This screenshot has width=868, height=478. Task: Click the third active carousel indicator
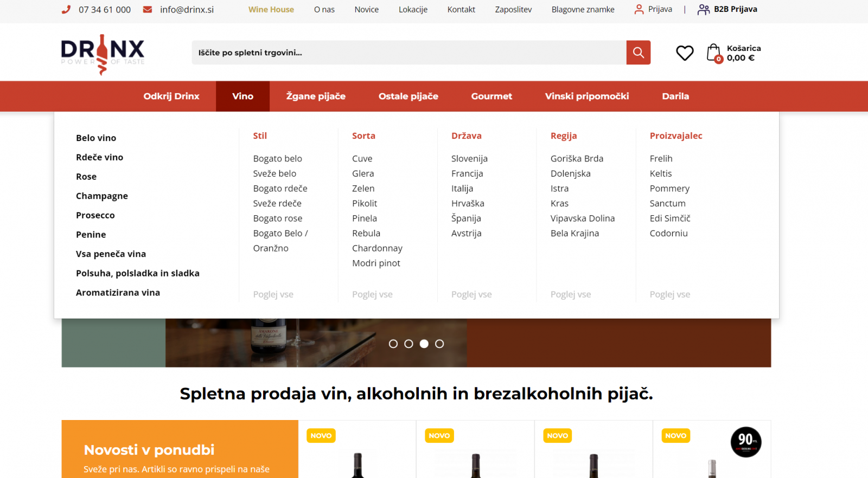click(424, 344)
